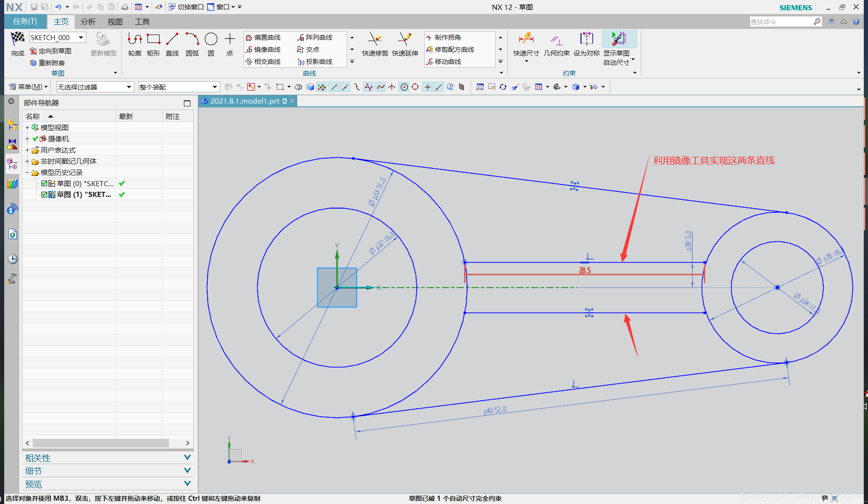
Task: Switch to the 工具 ribbon tab
Action: (142, 21)
